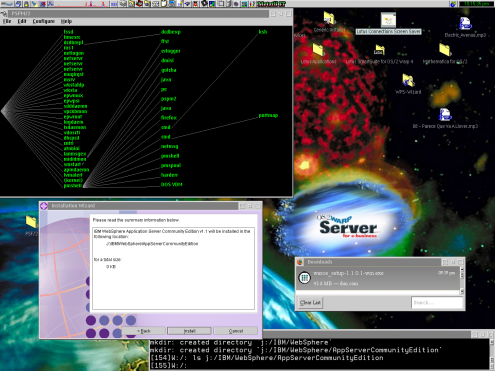Click Clear List in Downloads window
Image resolution: width=495 pixels, height=371 pixels.
310,303
